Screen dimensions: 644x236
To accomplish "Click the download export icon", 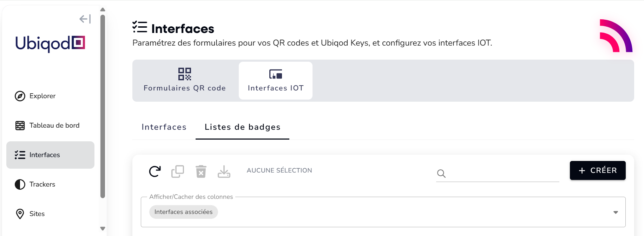I will click(224, 171).
